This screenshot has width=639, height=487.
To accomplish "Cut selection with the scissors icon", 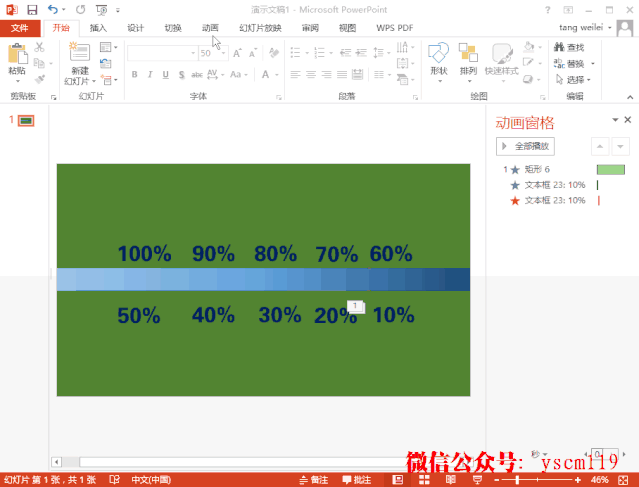I will [39, 47].
